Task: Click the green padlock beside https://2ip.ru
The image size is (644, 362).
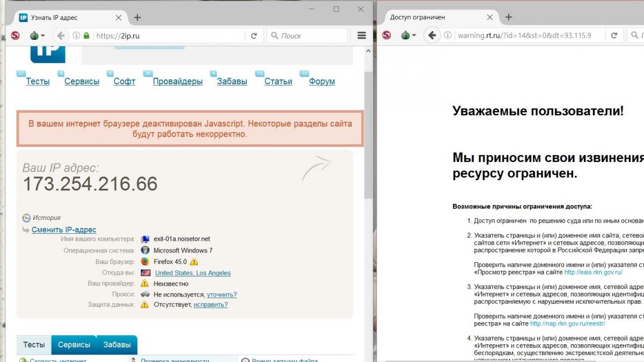Action: pyautogui.click(x=86, y=36)
